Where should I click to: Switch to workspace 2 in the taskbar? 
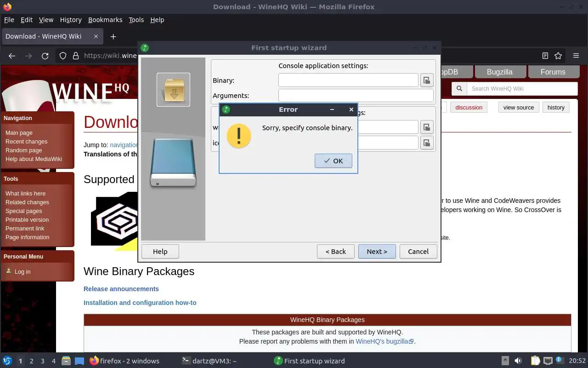coord(31,361)
